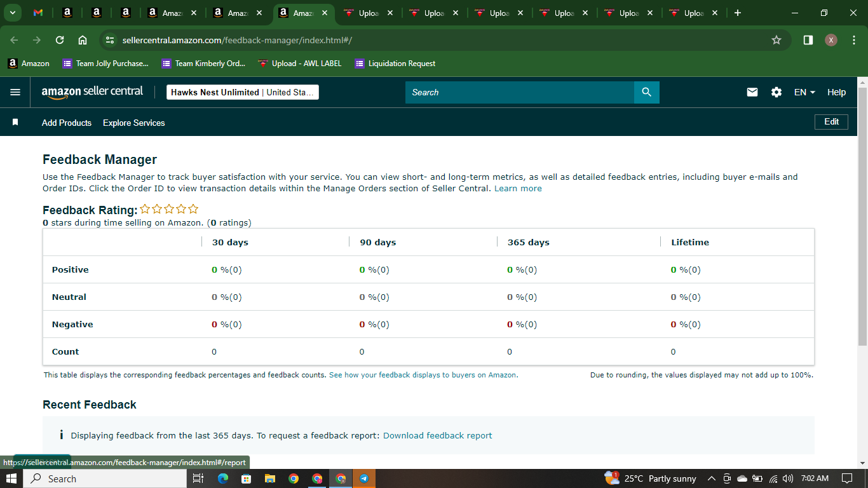Screen dimensions: 868x488
Task: Click Download feedback report link
Action: pos(438,435)
